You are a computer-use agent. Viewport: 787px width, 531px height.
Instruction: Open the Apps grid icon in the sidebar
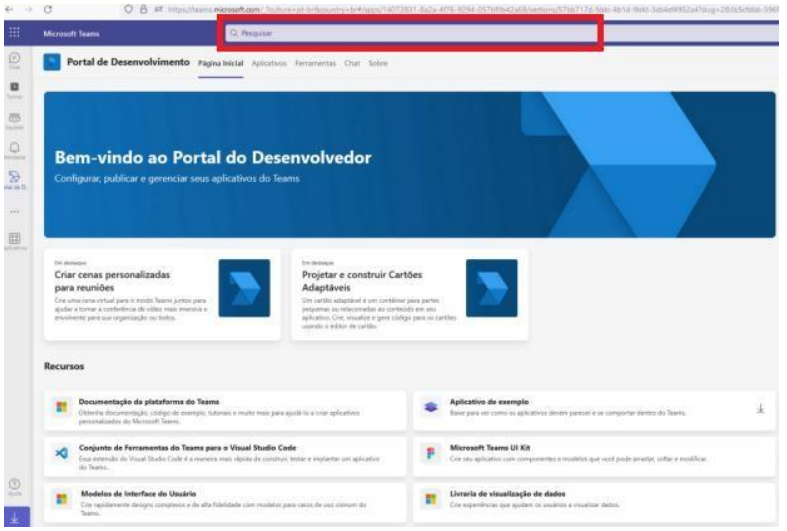[14, 239]
